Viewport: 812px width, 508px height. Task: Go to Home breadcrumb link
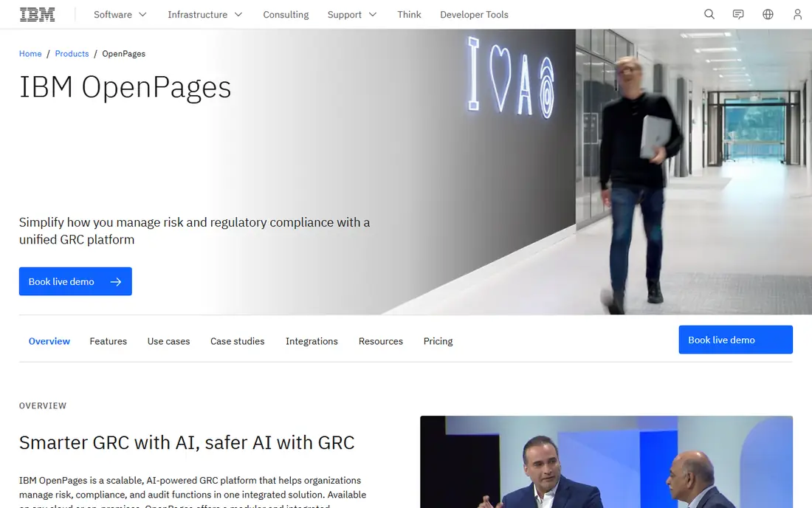(x=30, y=54)
